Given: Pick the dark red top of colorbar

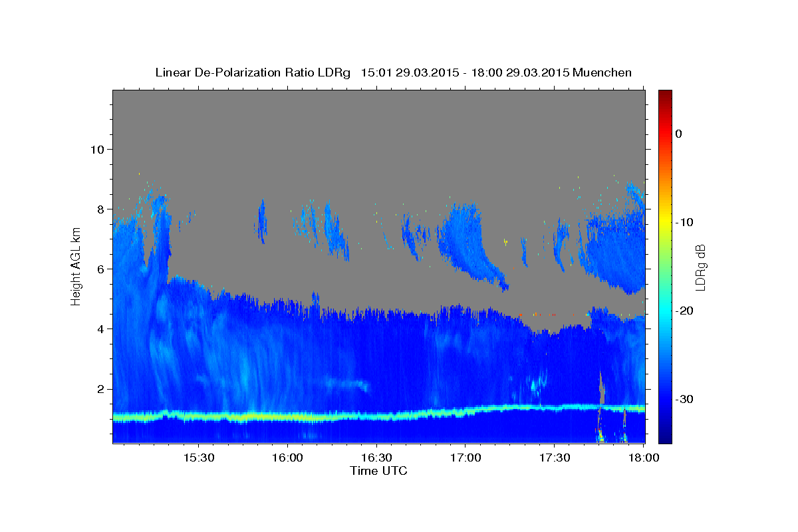Looking at the screenshot, I should [x=665, y=94].
